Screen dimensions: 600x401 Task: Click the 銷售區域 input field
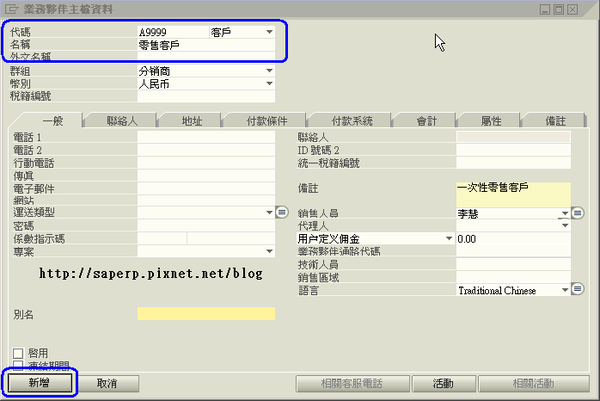pos(513,277)
